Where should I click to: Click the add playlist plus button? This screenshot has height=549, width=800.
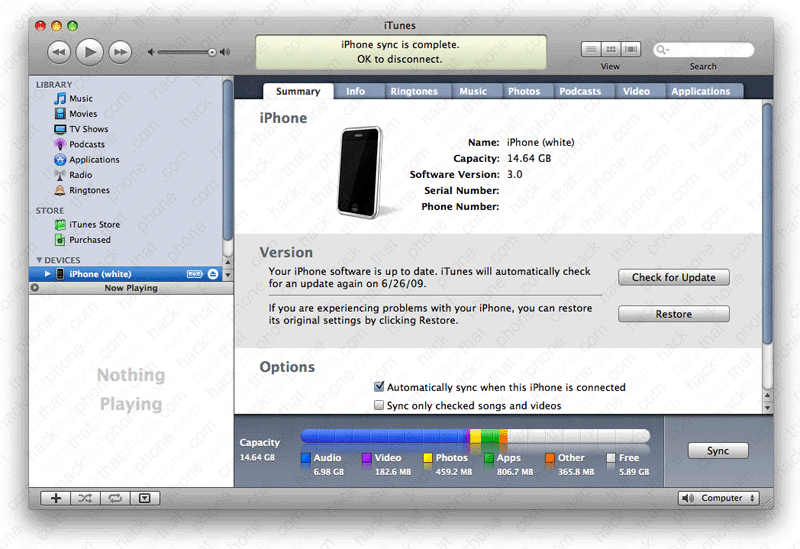click(55, 498)
